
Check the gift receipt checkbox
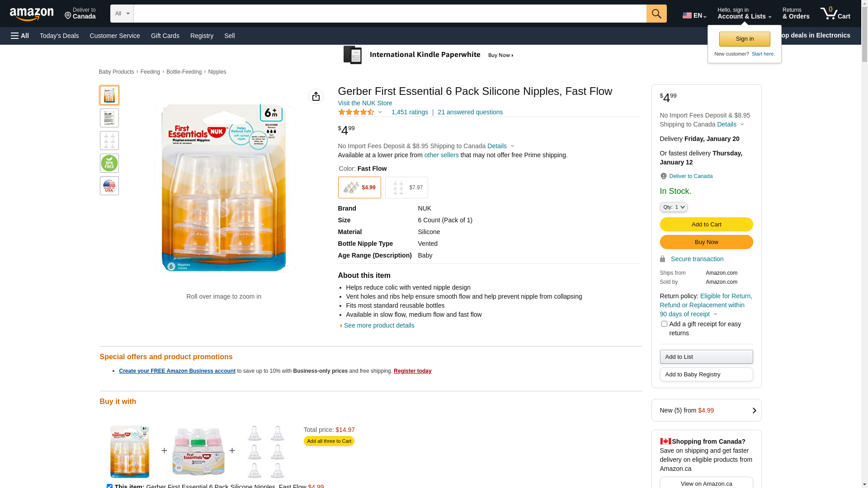(x=664, y=324)
